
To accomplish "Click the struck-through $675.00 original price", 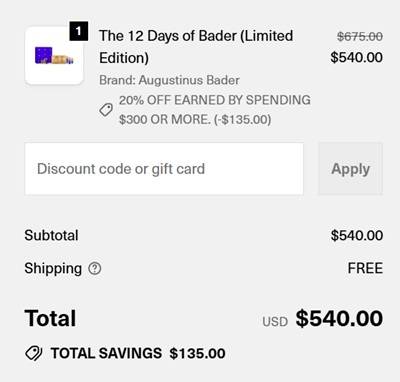I will [x=360, y=36].
